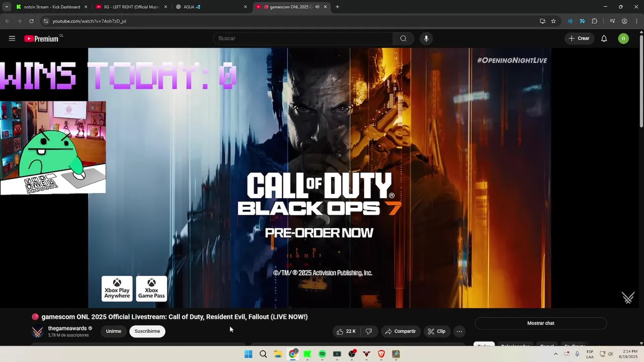
Task: Close the Kick Dashboard tab
Action: click(x=86, y=7)
